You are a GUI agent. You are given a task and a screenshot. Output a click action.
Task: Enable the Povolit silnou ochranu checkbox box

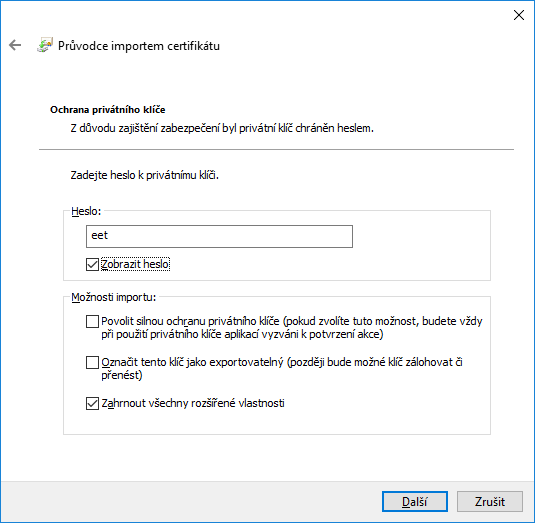click(x=92, y=321)
